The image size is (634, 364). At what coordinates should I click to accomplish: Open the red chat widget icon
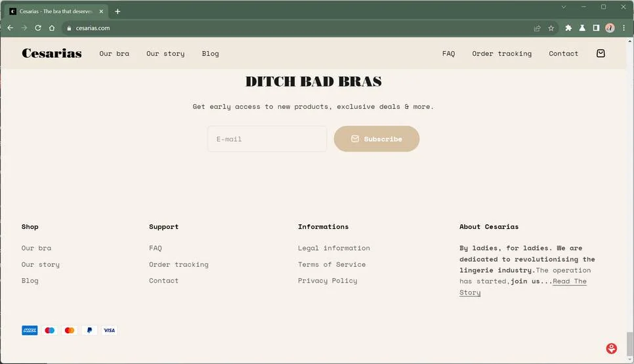point(612,348)
